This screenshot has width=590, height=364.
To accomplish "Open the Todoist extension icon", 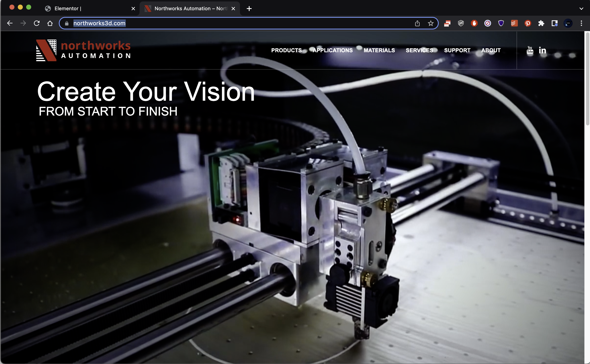I will coord(514,23).
